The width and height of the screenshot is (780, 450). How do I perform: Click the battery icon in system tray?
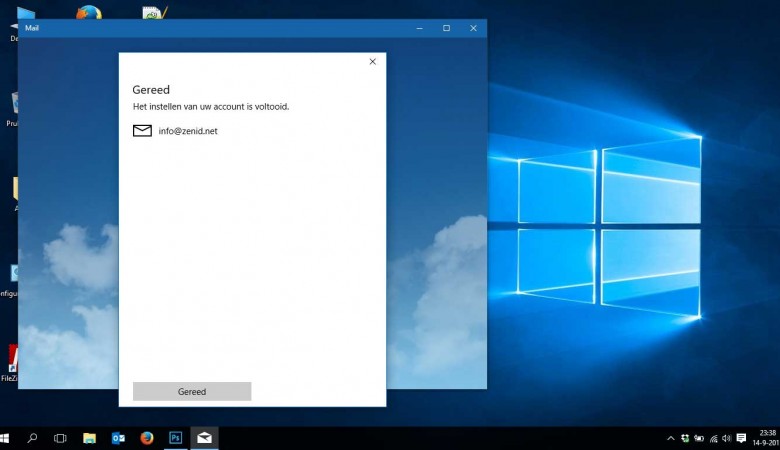[x=699, y=438]
